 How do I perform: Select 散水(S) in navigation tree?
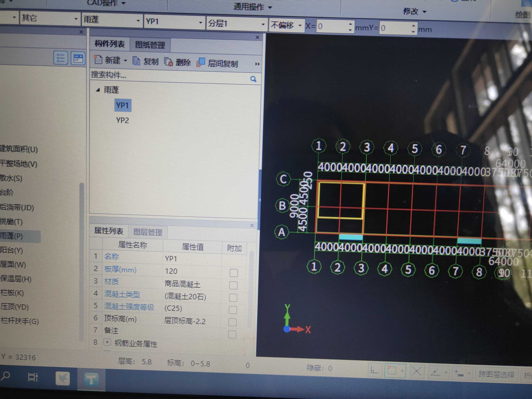click(11, 178)
